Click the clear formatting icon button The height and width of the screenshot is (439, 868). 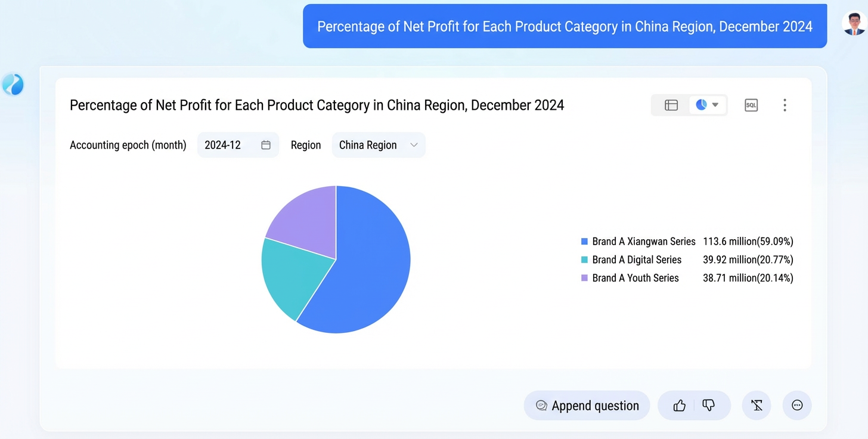point(757,406)
